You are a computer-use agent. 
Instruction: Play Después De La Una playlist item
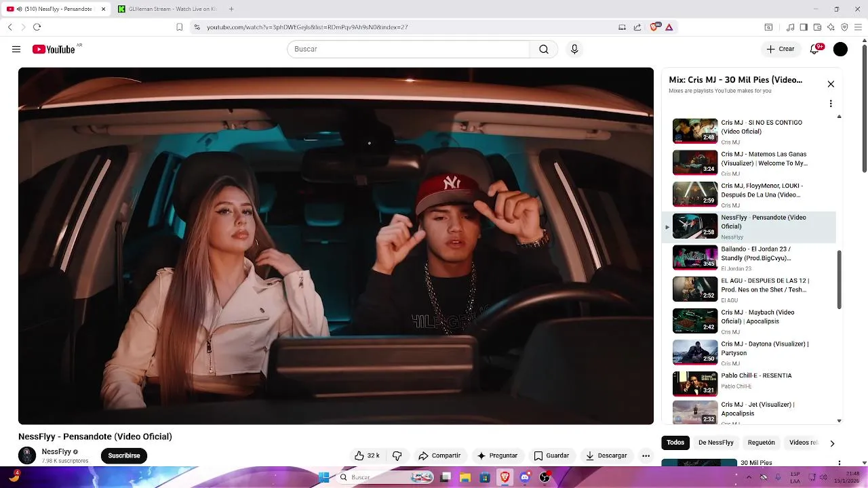coord(749,195)
